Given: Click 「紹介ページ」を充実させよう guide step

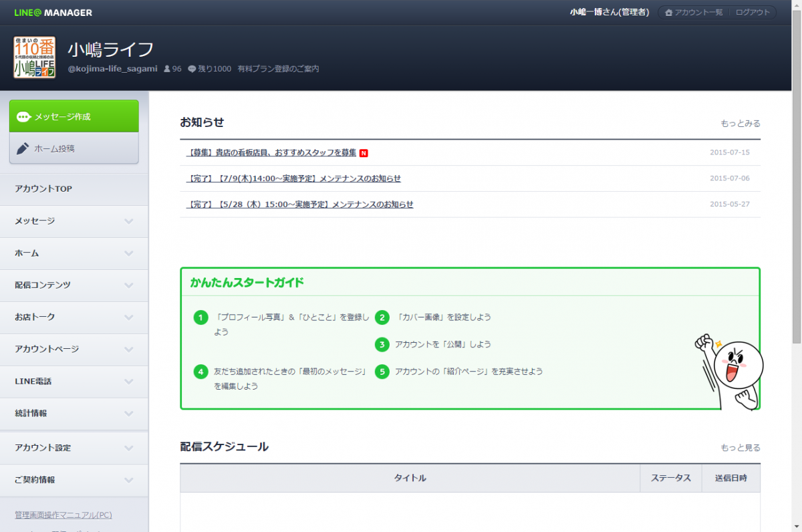Looking at the screenshot, I should click(469, 371).
